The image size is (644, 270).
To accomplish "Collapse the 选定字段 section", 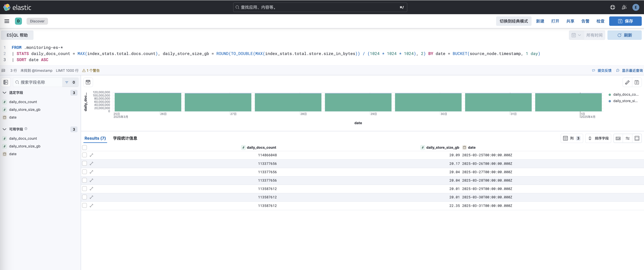I will pos(5,93).
